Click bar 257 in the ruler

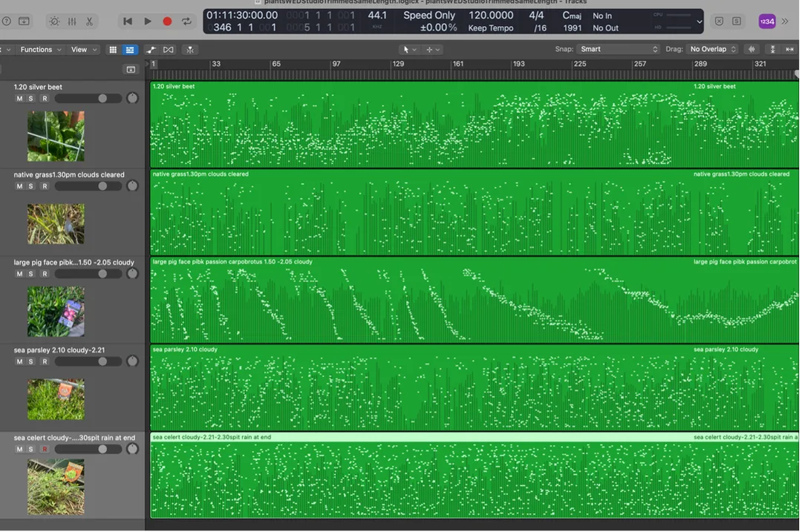(640, 64)
